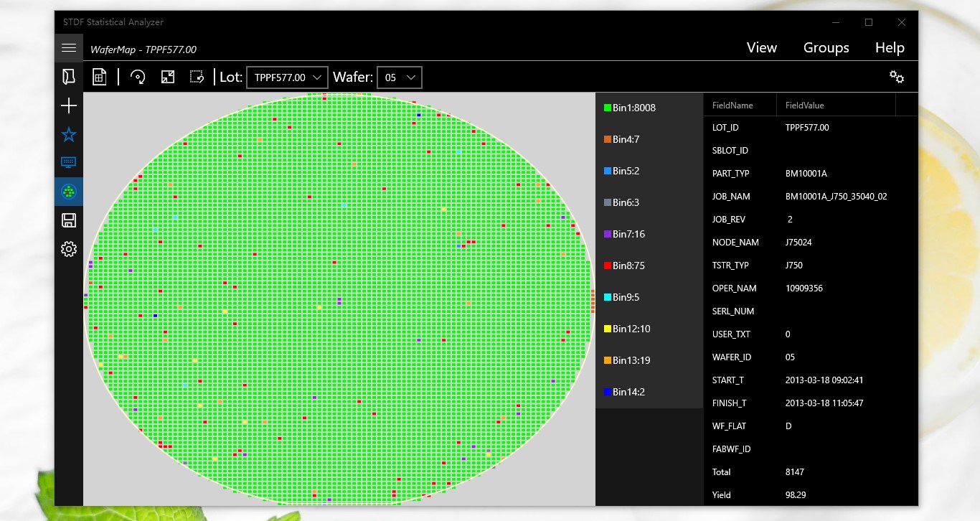Click the BM10001A value in the PART_TYP row
The width and height of the screenshot is (980, 521).
click(806, 174)
